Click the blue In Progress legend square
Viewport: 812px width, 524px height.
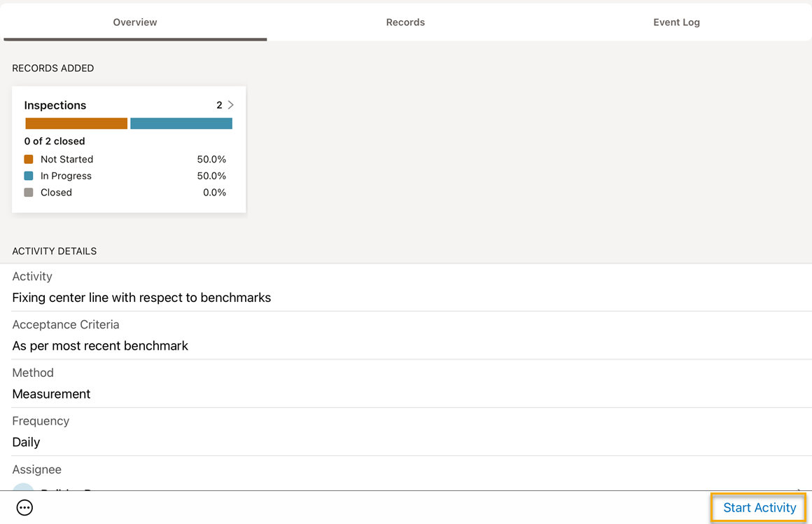[x=29, y=176]
